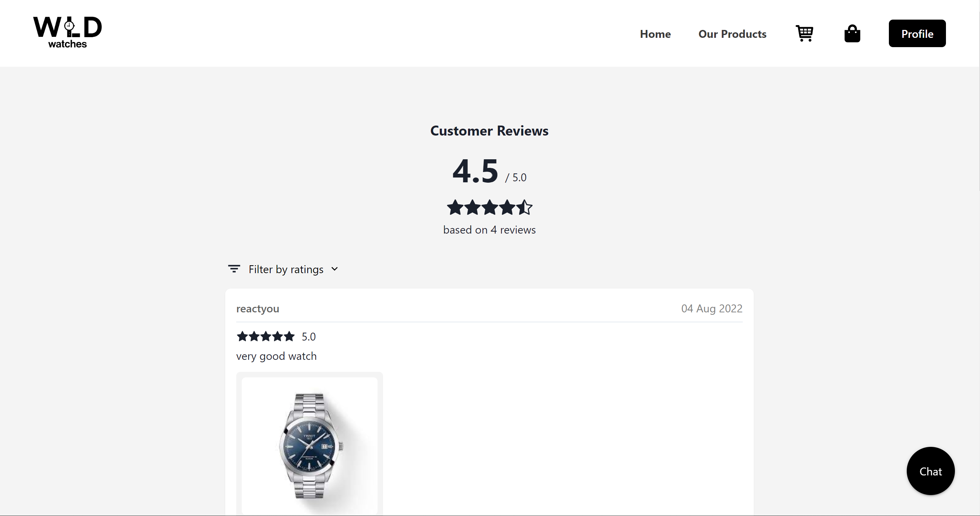Open the blue Tissot watch thumbnail
The width and height of the screenshot is (980, 516).
pyautogui.click(x=310, y=445)
